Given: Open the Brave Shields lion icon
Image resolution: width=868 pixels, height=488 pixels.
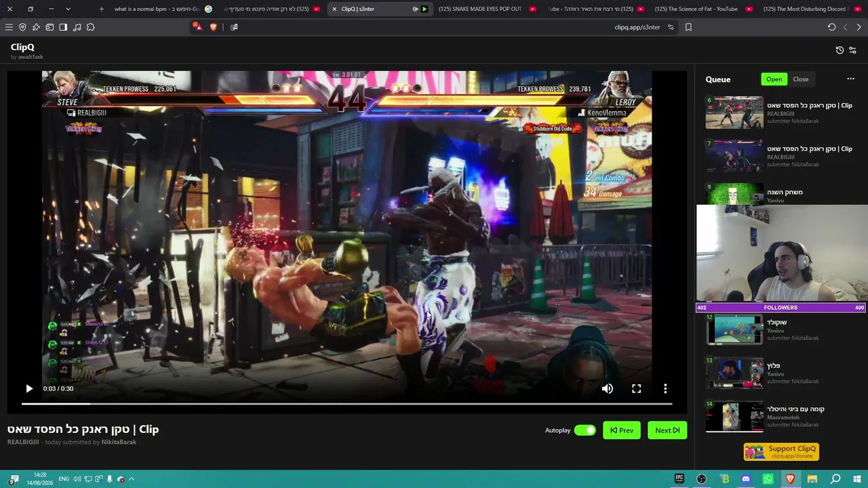Looking at the screenshot, I should (x=213, y=27).
